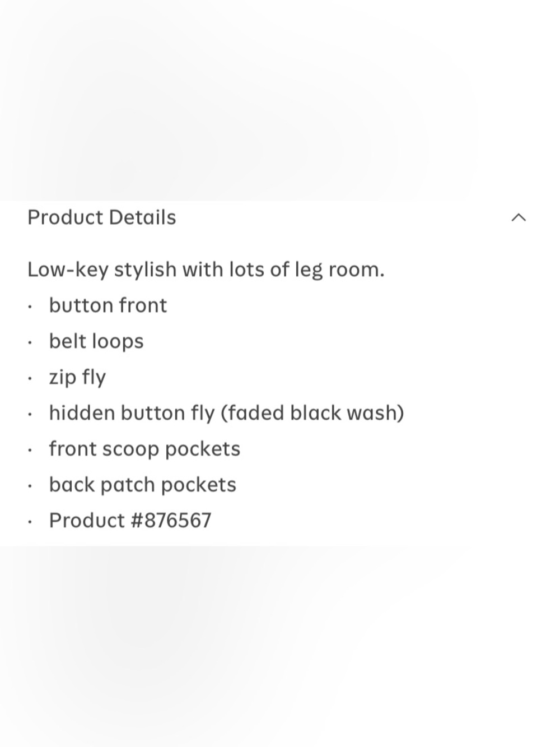560x747 pixels.
Task: Collapse Product Details using the chevron arrow
Action: pos(519,217)
